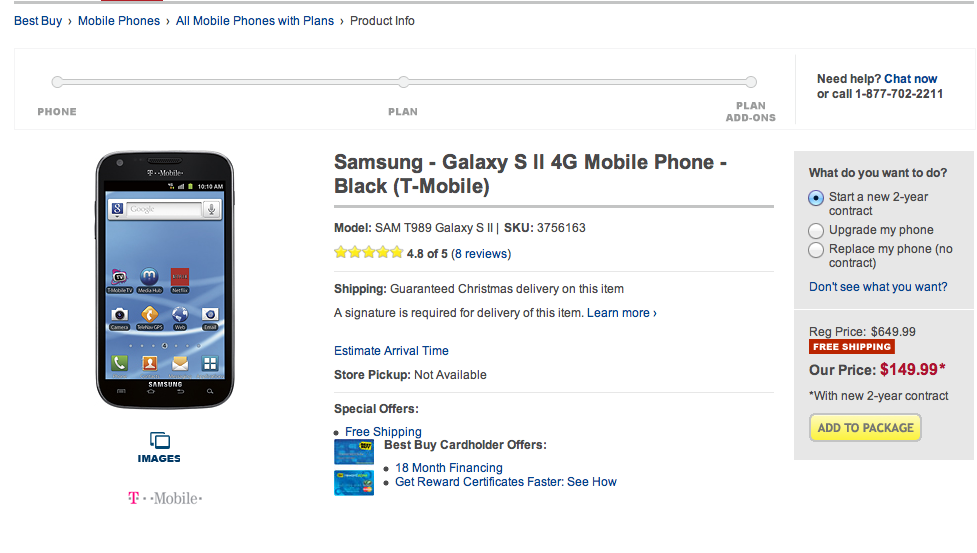Expand the Learn more signature details
Screen dimensions: 977x553
(621, 313)
